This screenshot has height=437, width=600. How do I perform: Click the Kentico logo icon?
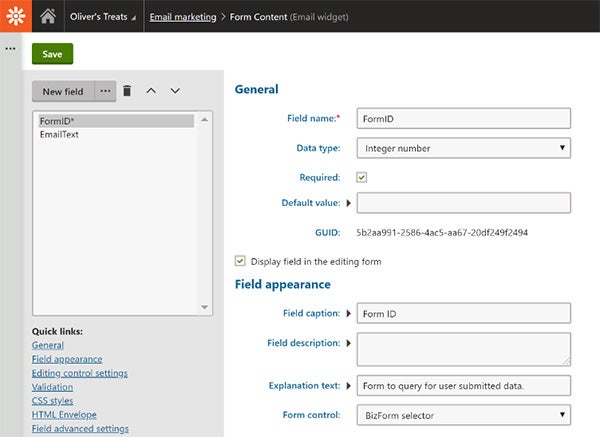tap(15, 16)
